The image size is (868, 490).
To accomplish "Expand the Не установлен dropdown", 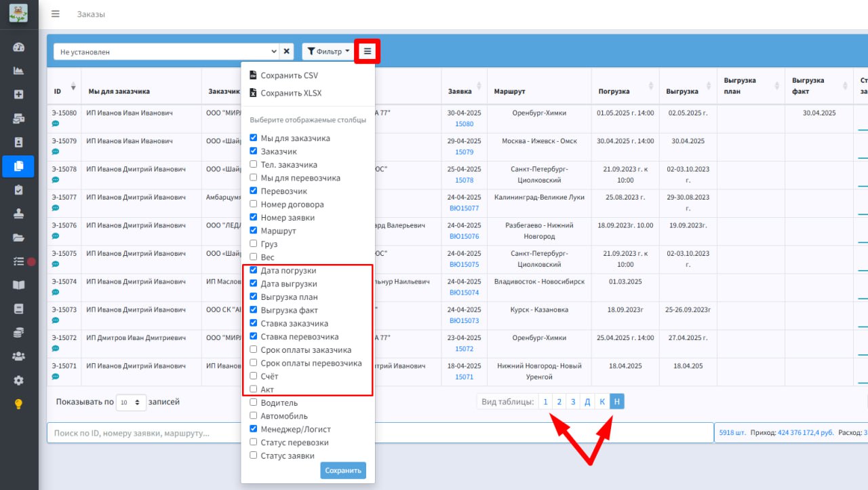I will [x=167, y=52].
